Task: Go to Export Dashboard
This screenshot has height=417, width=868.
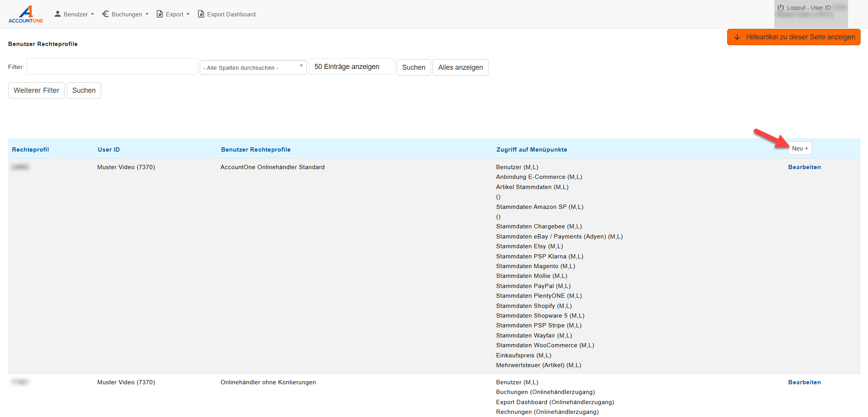Action: pos(227,14)
